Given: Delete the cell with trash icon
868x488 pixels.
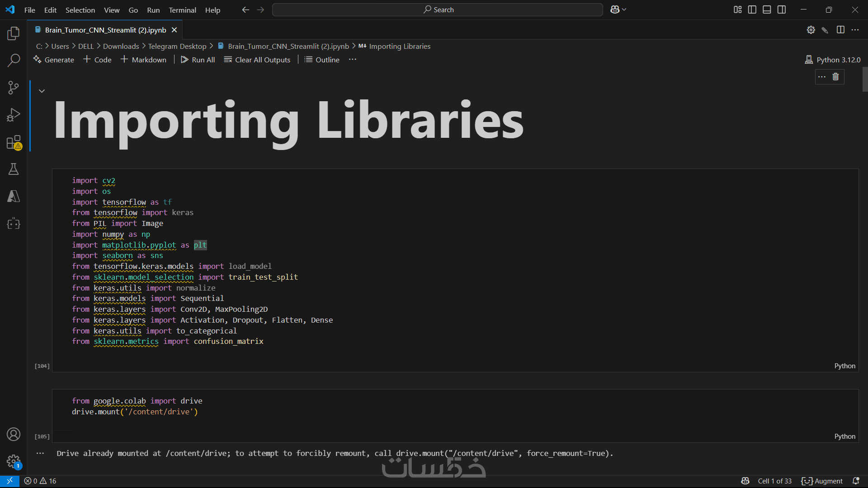Looking at the screenshot, I should (x=835, y=77).
